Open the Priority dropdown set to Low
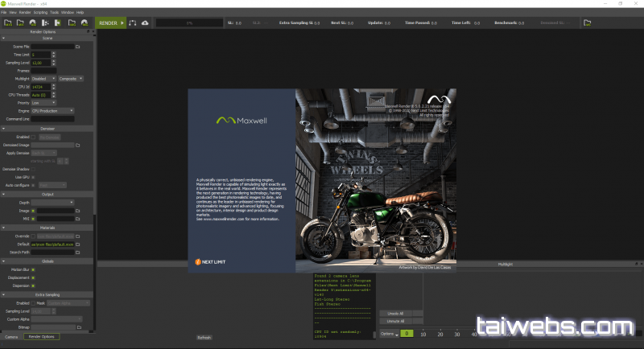Viewport: 644px width, 349px height. click(44, 103)
